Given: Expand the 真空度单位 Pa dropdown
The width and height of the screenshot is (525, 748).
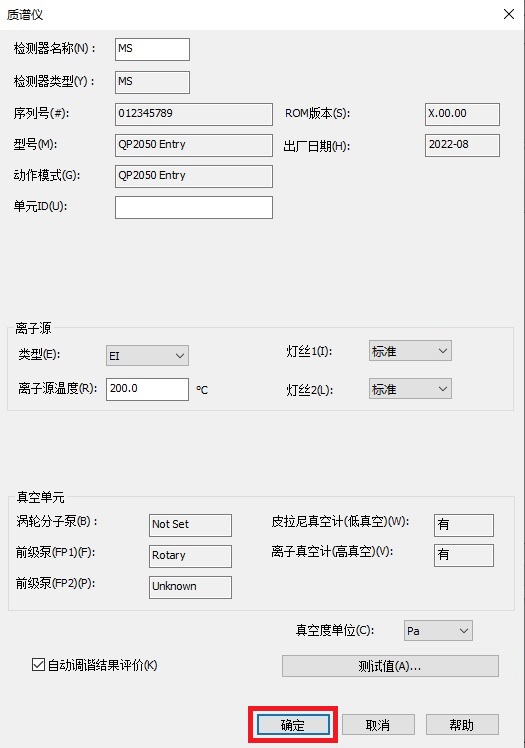Looking at the screenshot, I should click(x=438, y=631).
